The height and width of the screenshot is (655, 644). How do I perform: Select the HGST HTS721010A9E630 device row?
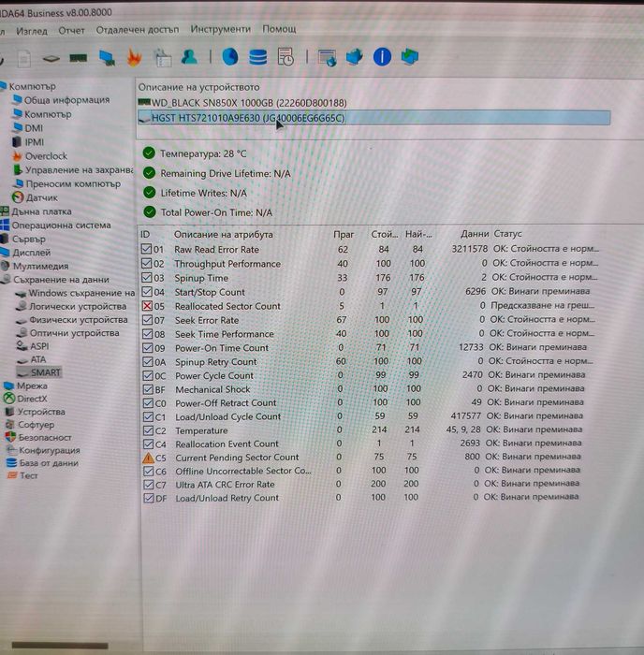point(374,118)
